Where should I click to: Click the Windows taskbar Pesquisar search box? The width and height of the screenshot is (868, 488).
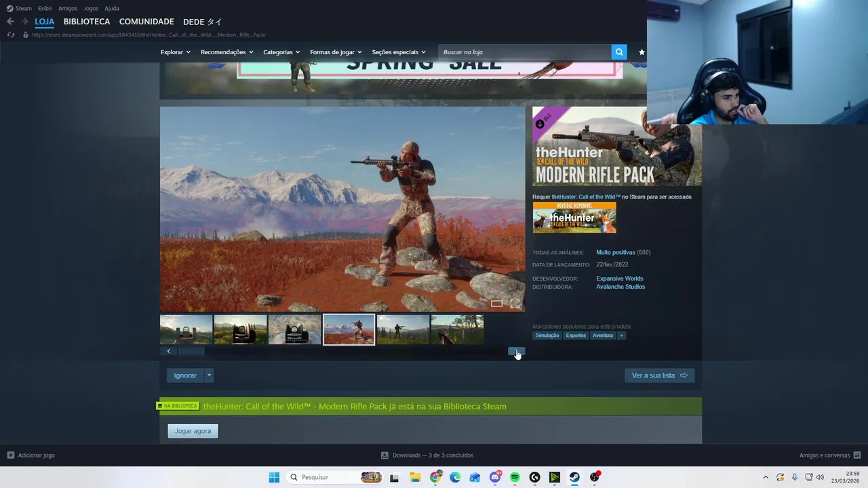pyautogui.click(x=335, y=477)
